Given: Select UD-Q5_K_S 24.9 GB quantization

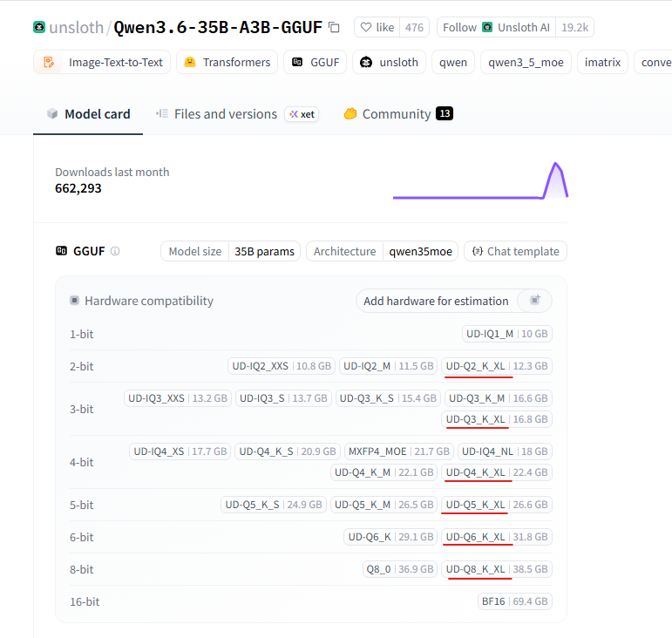Looking at the screenshot, I should [x=274, y=505].
